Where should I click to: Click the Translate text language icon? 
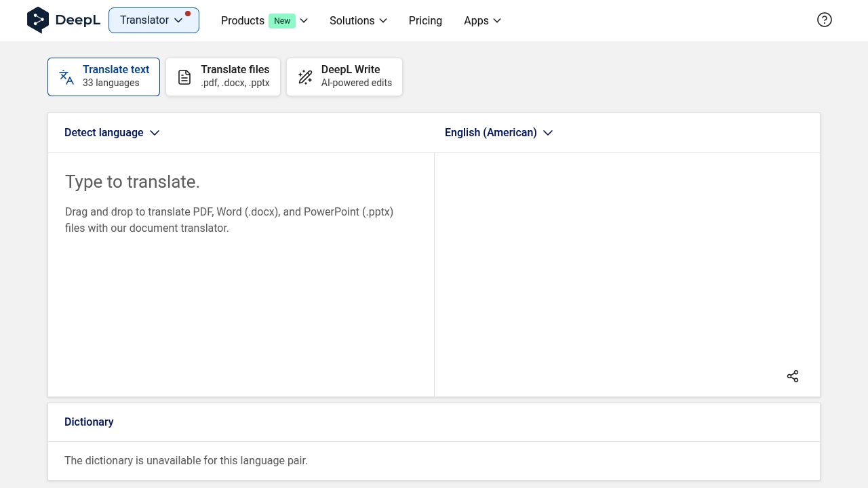(66, 77)
